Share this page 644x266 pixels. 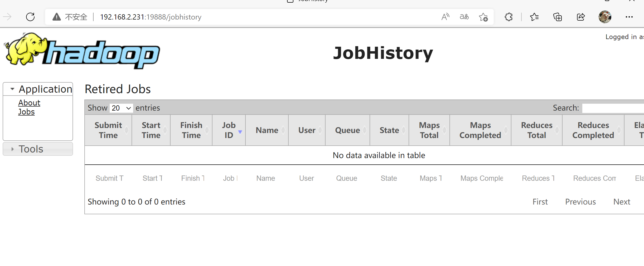coord(581,17)
